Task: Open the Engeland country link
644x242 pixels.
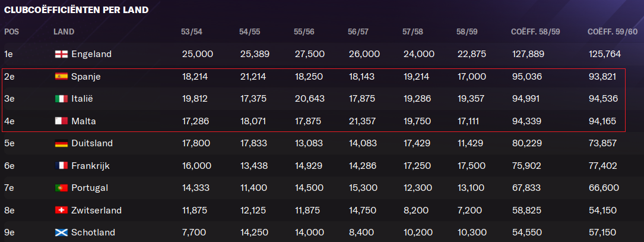Action: pyautogui.click(x=91, y=54)
